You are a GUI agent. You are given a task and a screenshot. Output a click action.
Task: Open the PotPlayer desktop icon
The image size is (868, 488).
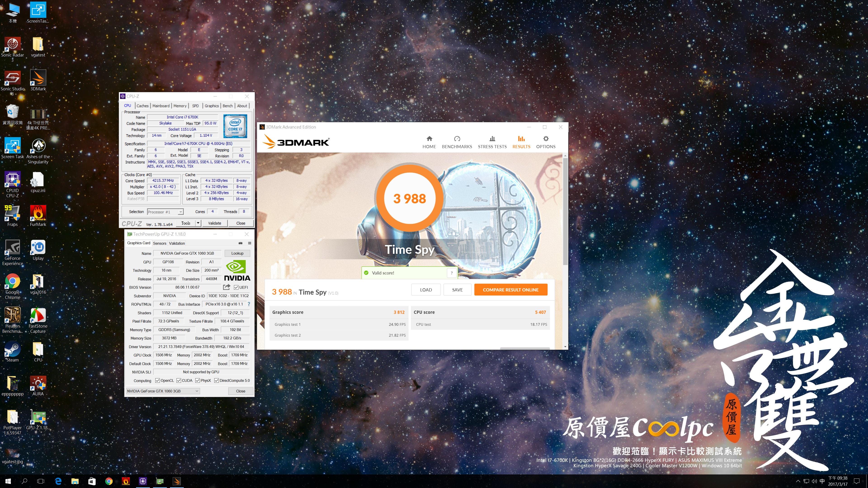tap(12, 422)
